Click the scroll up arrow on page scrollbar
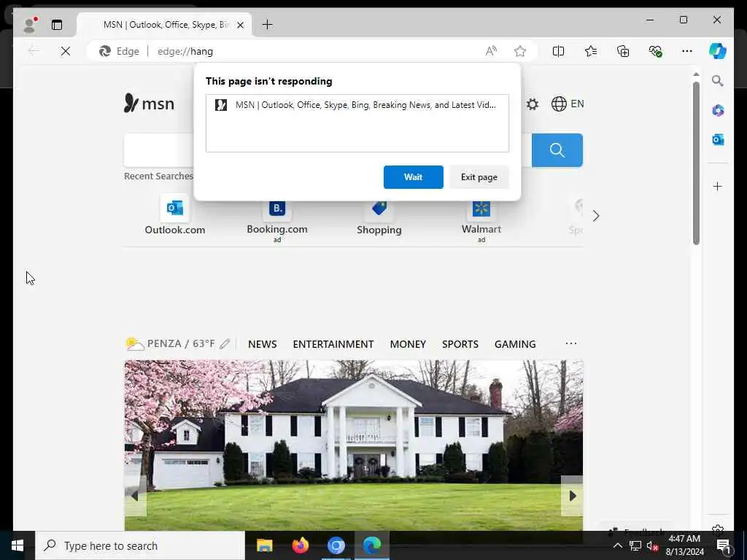Viewport: 747px width, 560px height. coord(696,74)
